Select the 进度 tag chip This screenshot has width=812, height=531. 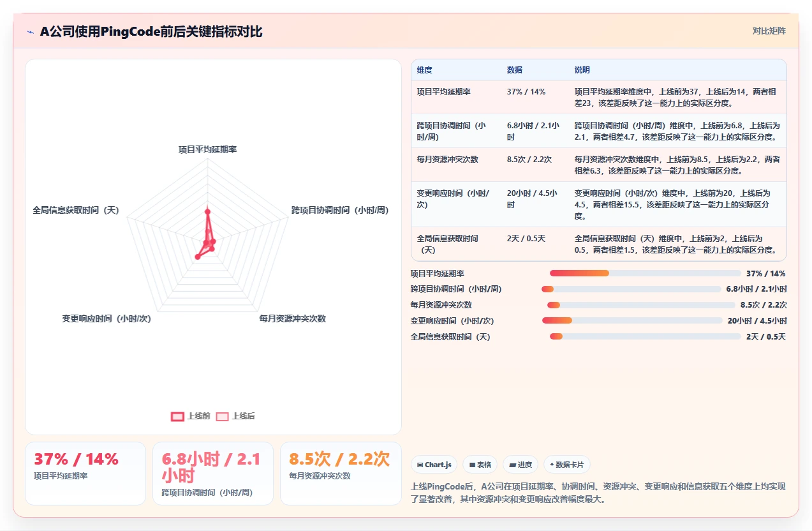(x=520, y=465)
